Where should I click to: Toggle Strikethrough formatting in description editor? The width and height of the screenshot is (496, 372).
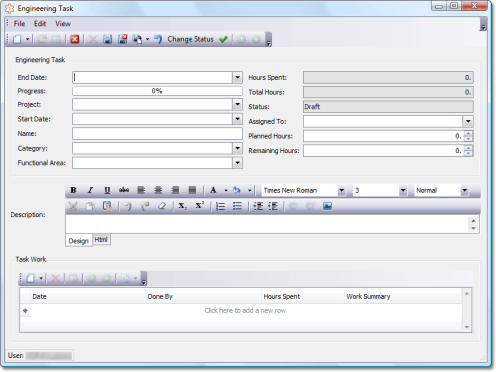tap(124, 190)
